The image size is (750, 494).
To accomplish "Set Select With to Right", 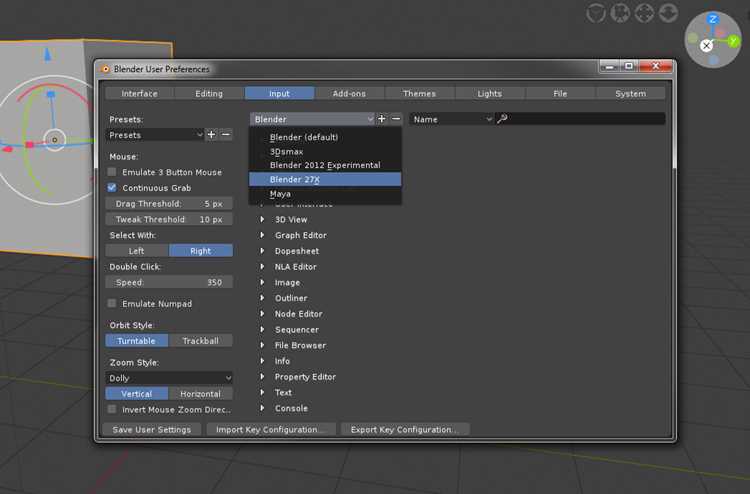I will pos(201,251).
